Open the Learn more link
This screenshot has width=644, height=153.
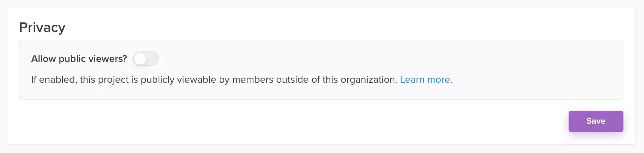click(x=425, y=80)
